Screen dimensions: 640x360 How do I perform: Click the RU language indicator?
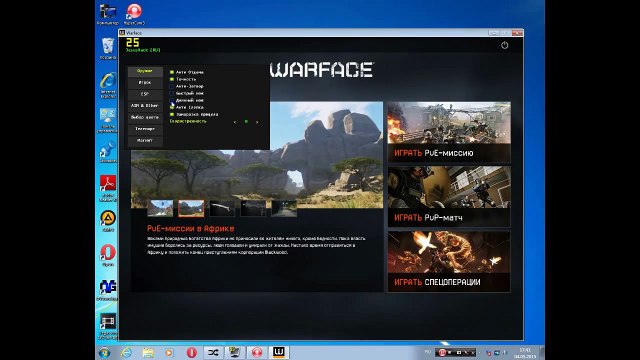pyautogui.click(x=427, y=352)
